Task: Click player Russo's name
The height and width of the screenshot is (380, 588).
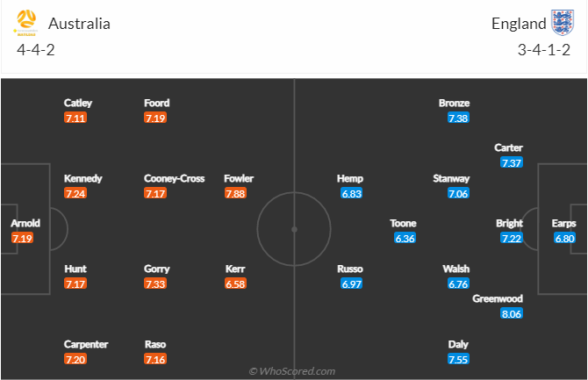Action: click(351, 269)
